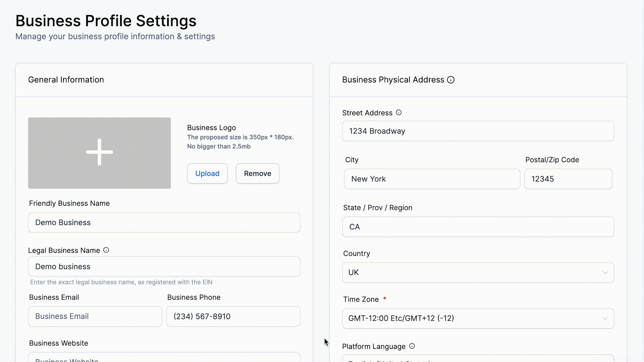Click info icon beside Business Physical Address

[x=451, y=80]
